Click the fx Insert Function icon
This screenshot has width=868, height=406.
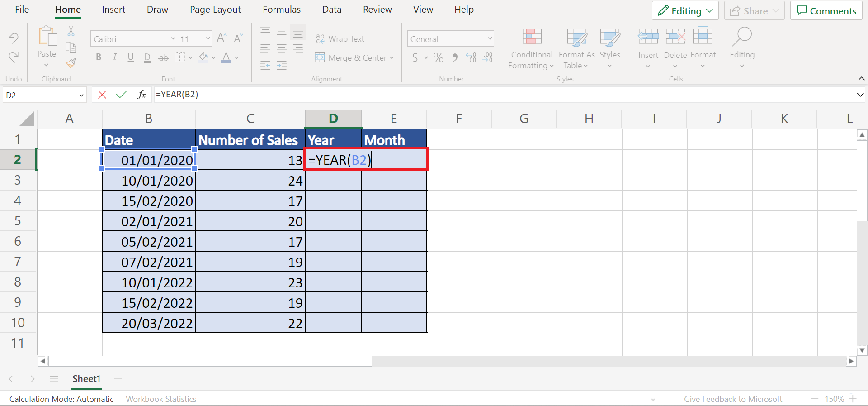pyautogui.click(x=142, y=95)
